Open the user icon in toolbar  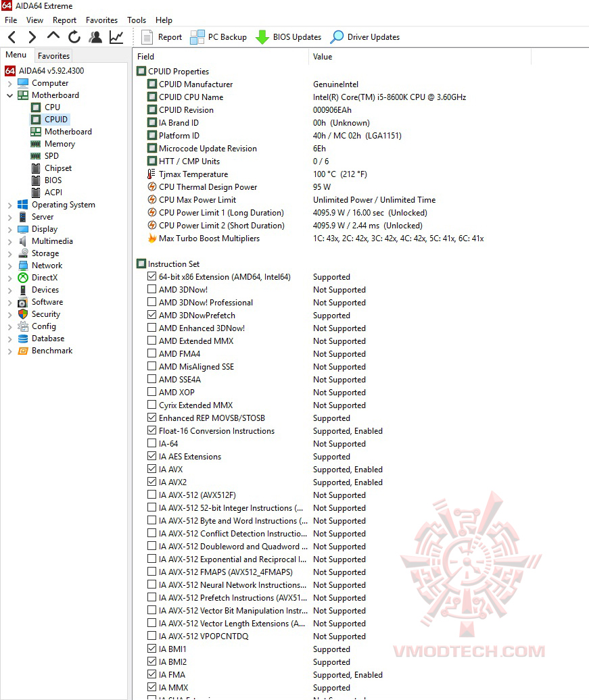95,37
